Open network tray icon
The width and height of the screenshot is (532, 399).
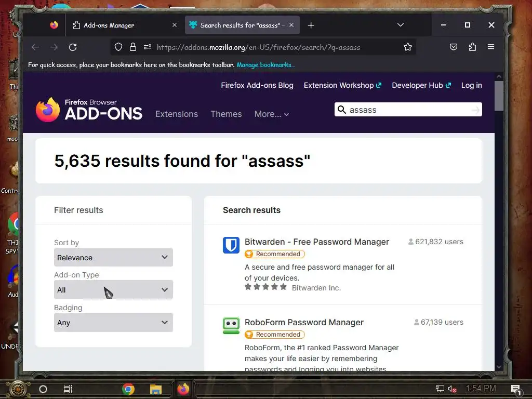pyautogui.click(x=440, y=389)
